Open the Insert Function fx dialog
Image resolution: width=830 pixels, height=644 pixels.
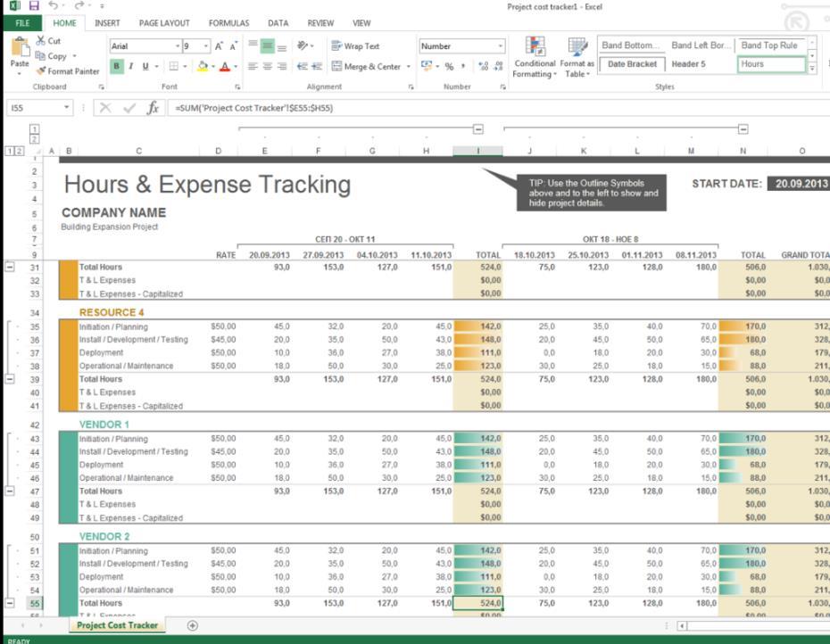(153, 108)
